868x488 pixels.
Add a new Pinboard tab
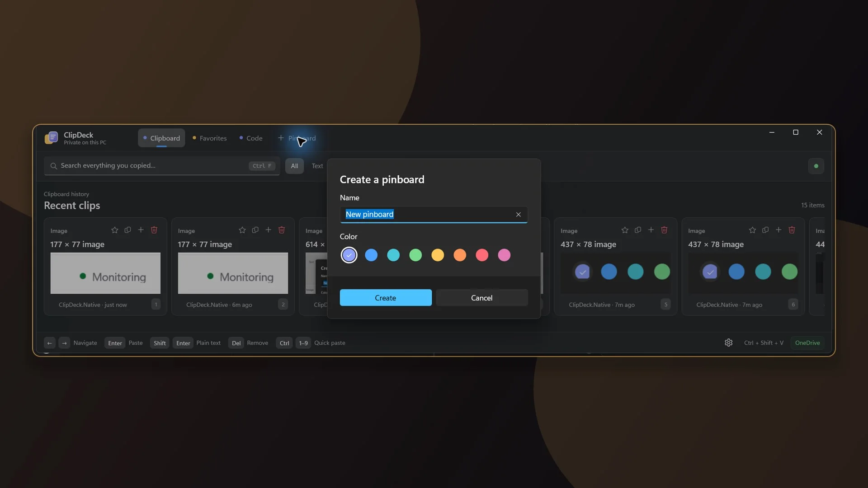point(297,138)
